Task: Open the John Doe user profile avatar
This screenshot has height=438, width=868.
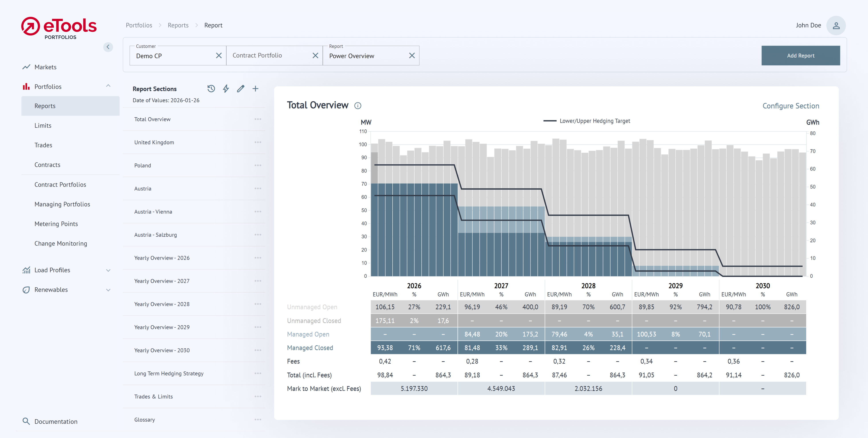Action: 836,26
